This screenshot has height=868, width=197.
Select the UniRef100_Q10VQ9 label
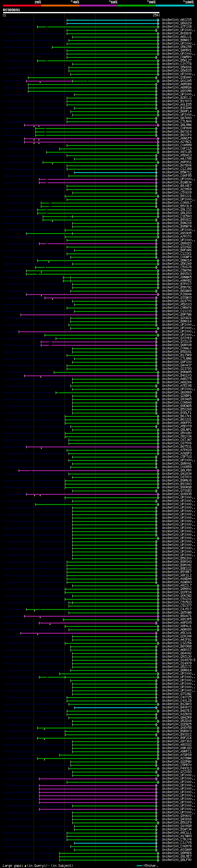coord(177,826)
